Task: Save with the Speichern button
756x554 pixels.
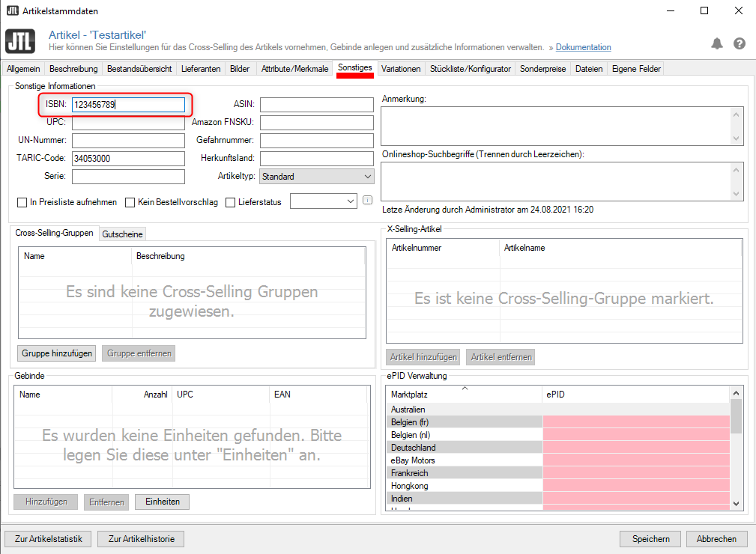Action: [x=650, y=539]
